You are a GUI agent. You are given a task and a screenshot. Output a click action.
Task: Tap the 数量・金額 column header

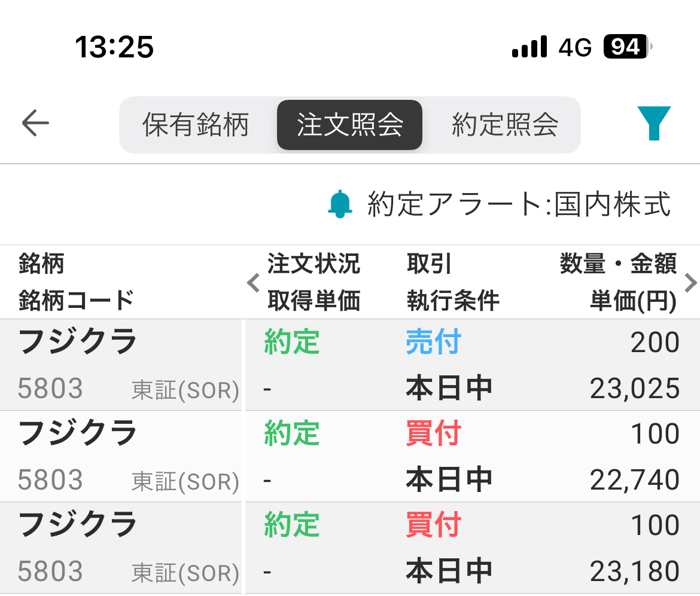[x=618, y=264]
